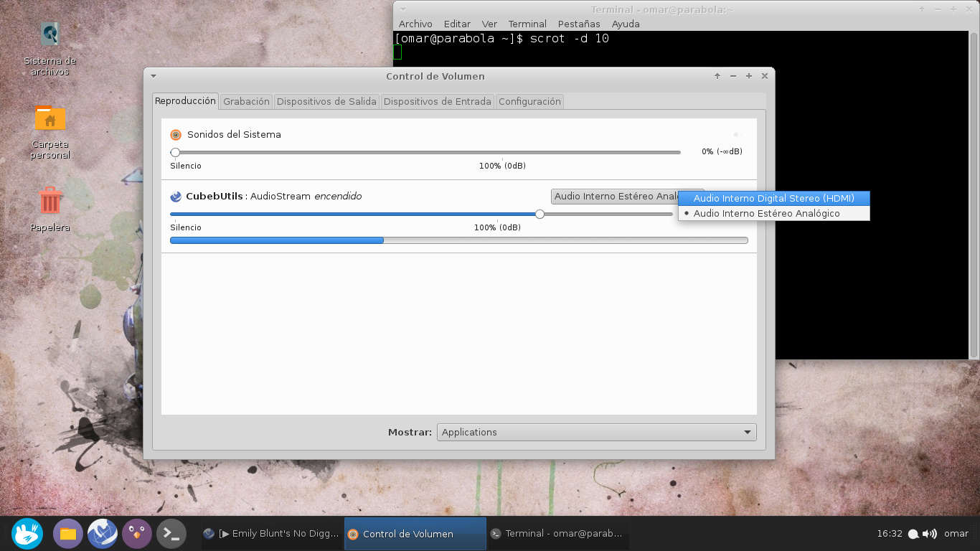Screen dimensions: 980x551
Task: Open the blue globe web browser launcher
Action: (x=103, y=534)
